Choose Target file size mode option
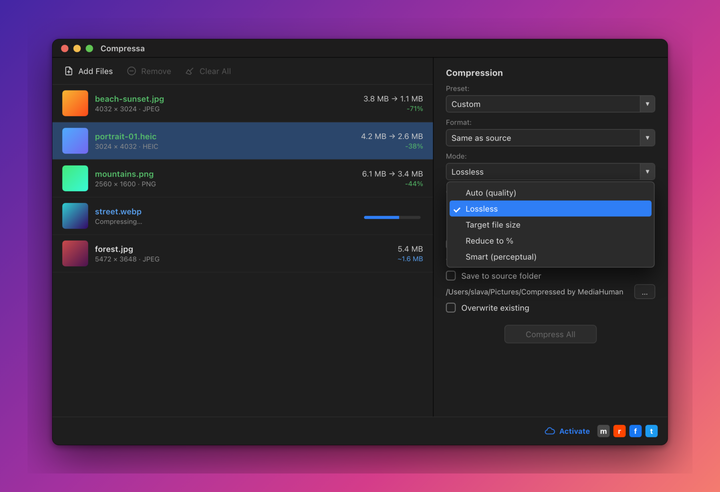The image size is (720, 492). (550, 225)
